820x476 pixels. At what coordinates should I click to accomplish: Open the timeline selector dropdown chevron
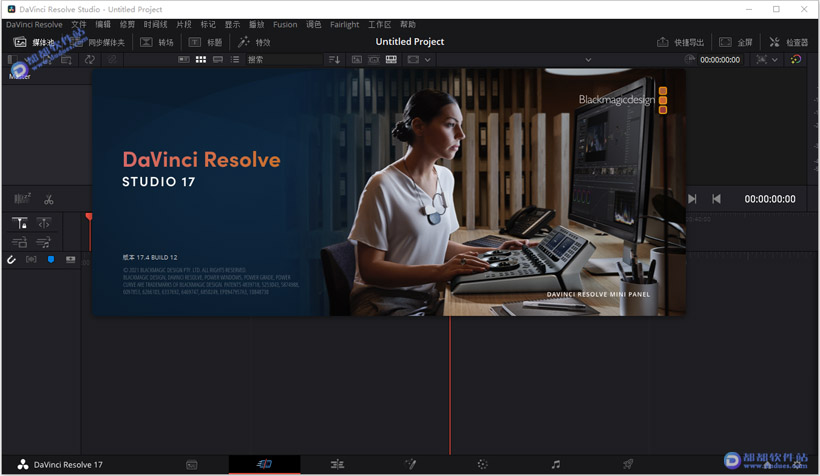click(588, 60)
